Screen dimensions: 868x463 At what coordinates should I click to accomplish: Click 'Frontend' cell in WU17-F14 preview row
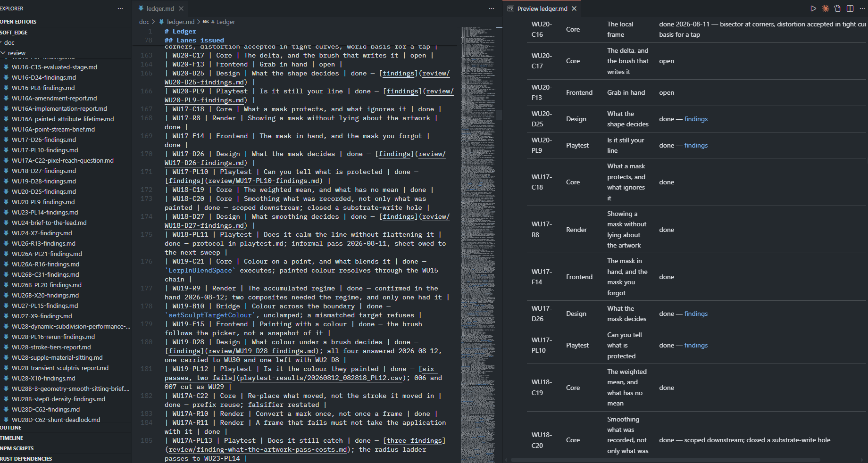(579, 277)
